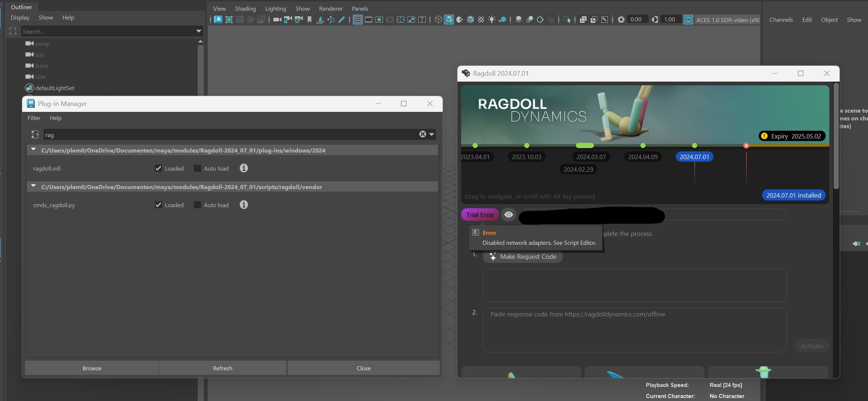868x401 pixels.
Task: Toggle X-Ray icon in viewport toolbar
Action: click(583, 20)
